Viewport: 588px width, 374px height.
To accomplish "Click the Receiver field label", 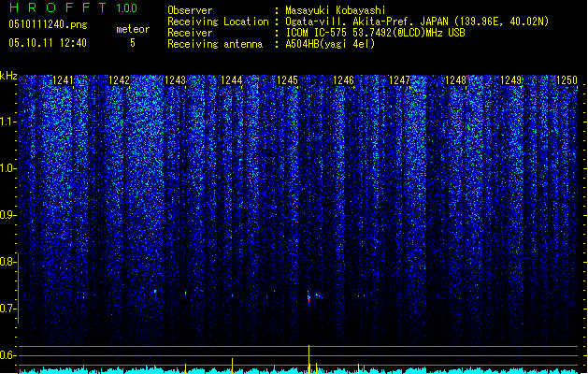I will 190,33.
